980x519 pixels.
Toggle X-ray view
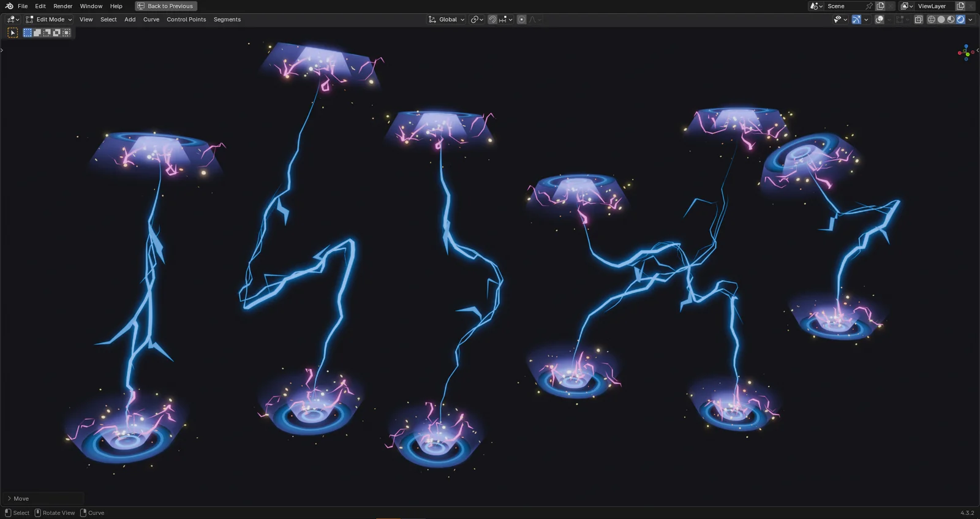pyautogui.click(x=918, y=20)
